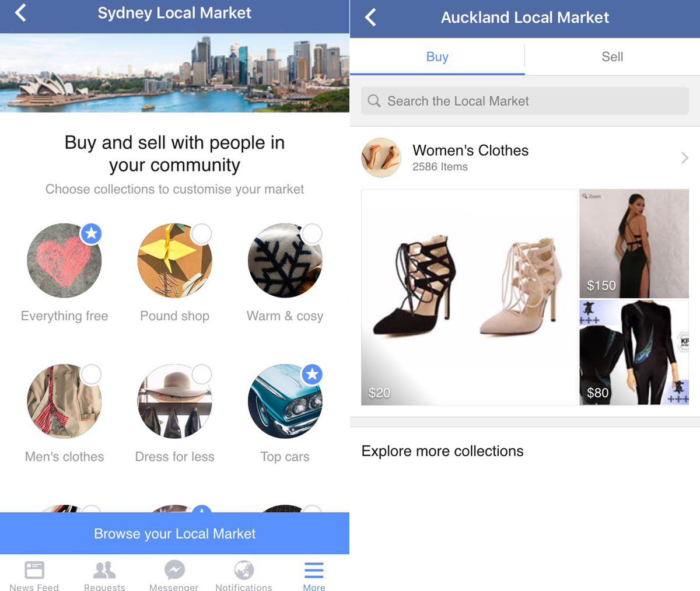Click Browse your Local Market button
Screen dimensions: 700x591
[174, 533]
